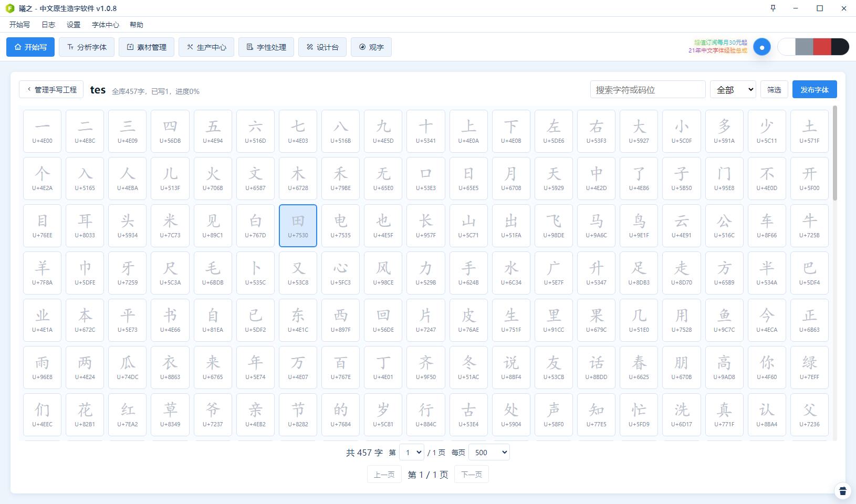Click the subscription promo text 超值订阅每月30元起
856x504 pixels.
pos(720,43)
